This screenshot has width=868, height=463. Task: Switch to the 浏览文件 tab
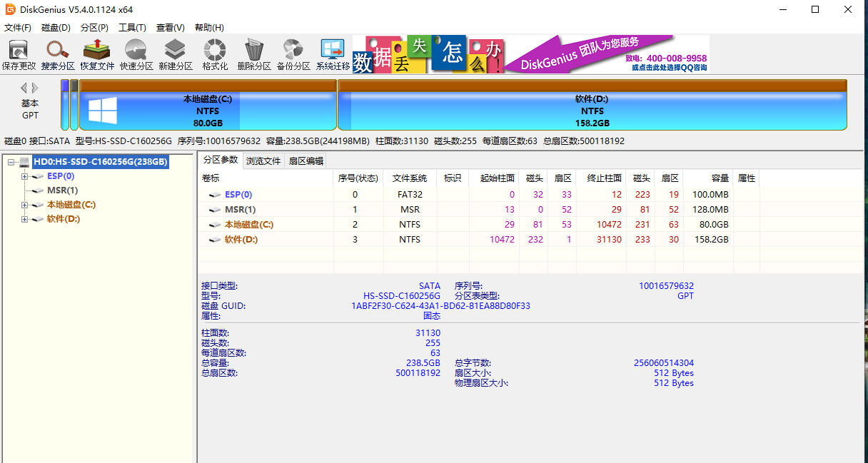(x=263, y=161)
